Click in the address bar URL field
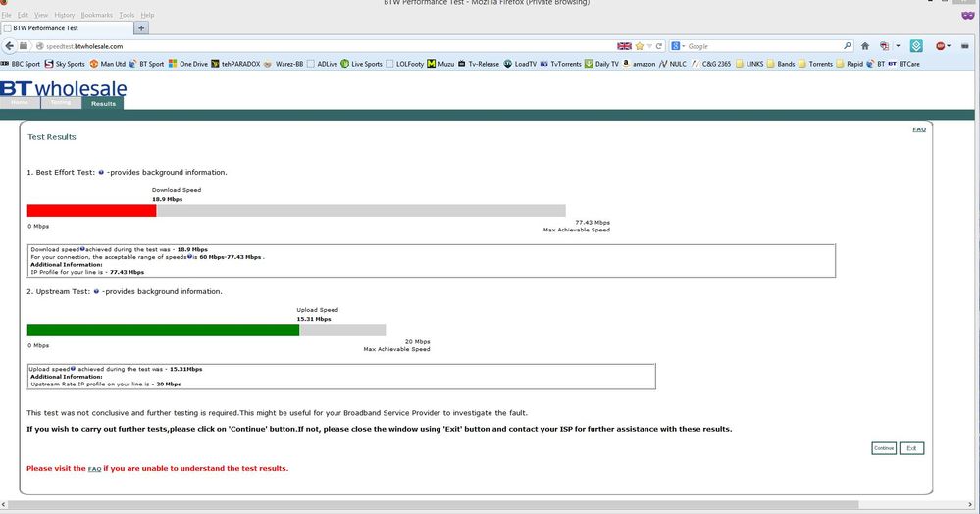 point(325,46)
